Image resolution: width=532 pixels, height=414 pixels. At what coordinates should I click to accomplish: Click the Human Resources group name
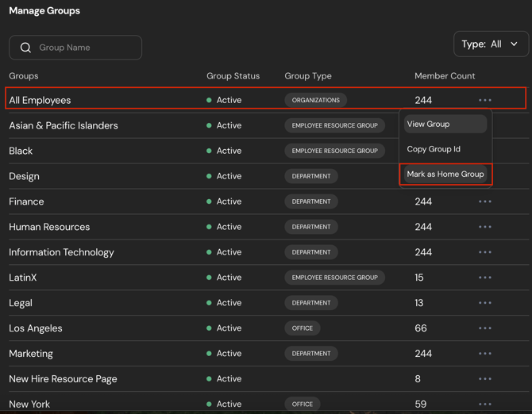pyautogui.click(x=49, y=227)
